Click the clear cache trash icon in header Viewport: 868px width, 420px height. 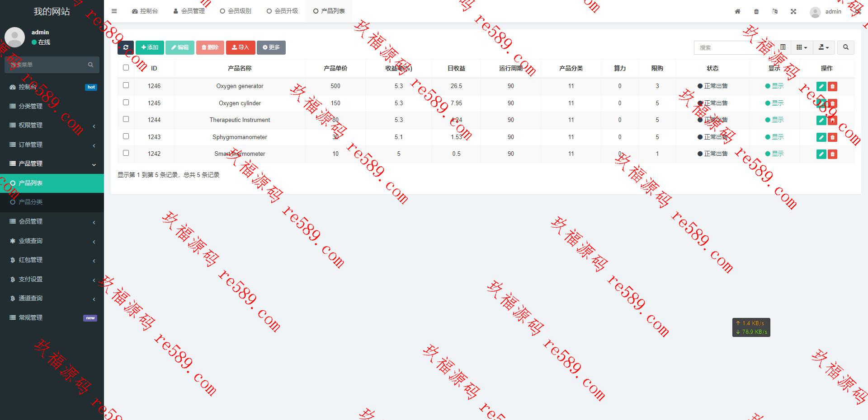pyautogui.click(x=756, y=11)
